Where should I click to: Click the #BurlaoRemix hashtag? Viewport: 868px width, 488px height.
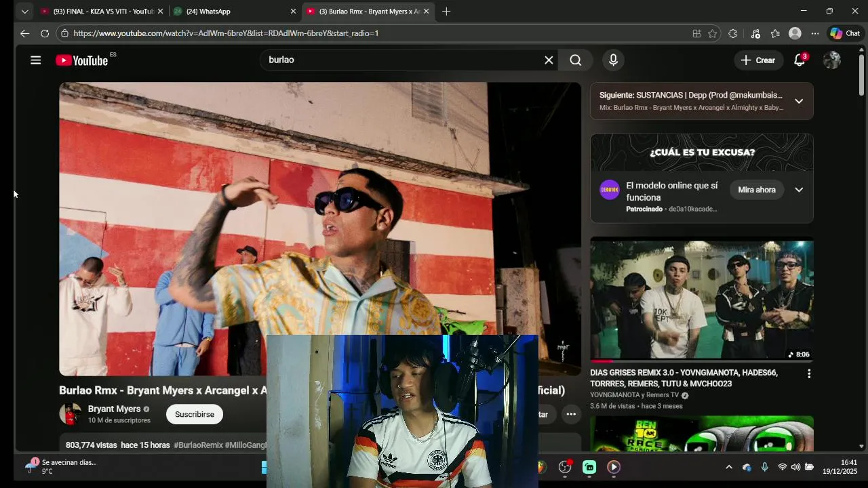click(x=198, y=445)
